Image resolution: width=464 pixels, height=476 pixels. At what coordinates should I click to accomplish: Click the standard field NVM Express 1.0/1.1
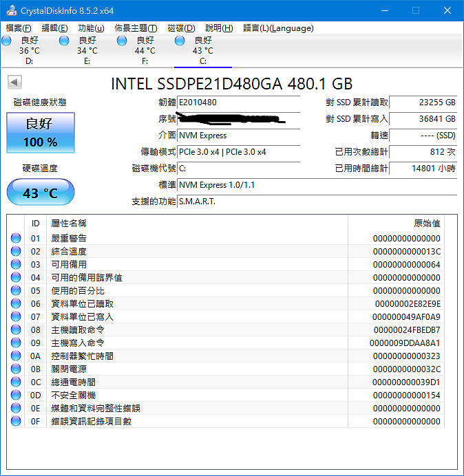tap(317, 185)
